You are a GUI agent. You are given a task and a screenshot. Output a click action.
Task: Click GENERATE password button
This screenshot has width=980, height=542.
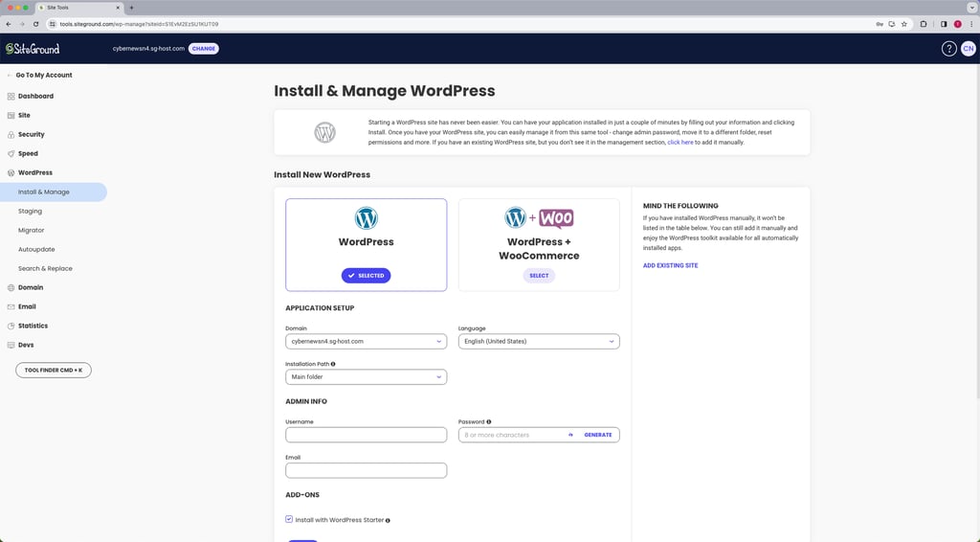point(598,435)
